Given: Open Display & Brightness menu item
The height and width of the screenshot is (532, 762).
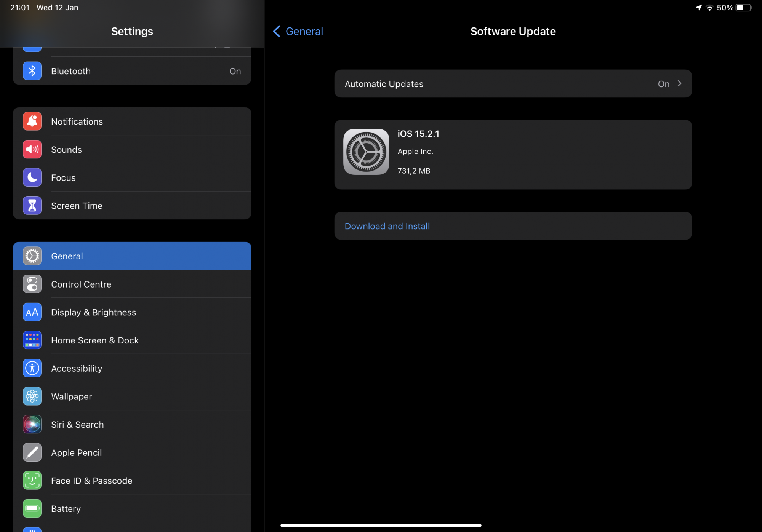Looking at the screenshot, I should (93, 312).
